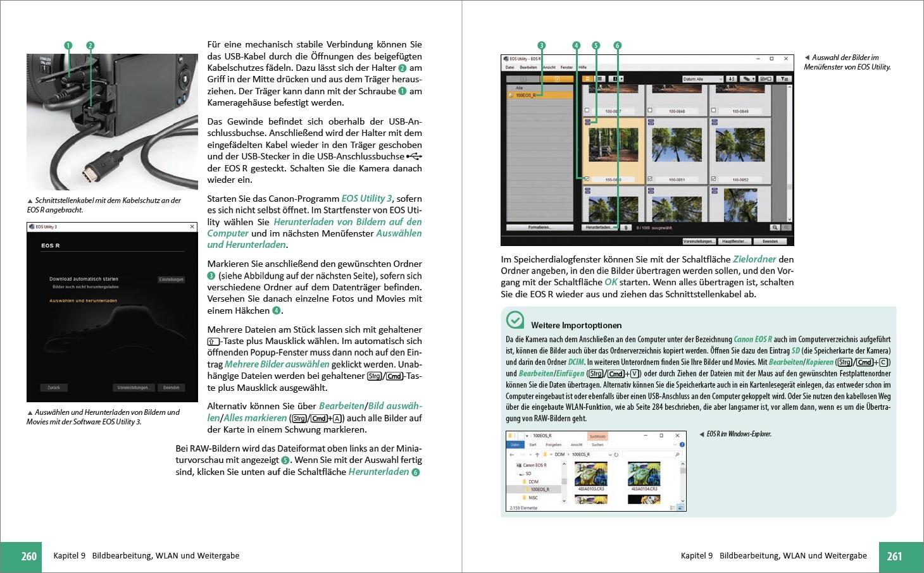924x573 pixels.
Task: Check the checkbox for image 100-0848
Action: [x=650, y=111]
